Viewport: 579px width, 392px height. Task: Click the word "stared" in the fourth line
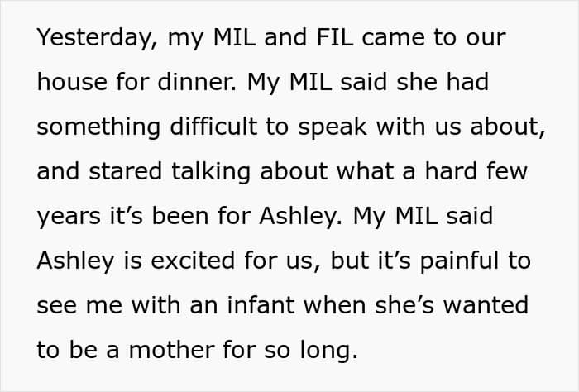[x=125, y=171]
